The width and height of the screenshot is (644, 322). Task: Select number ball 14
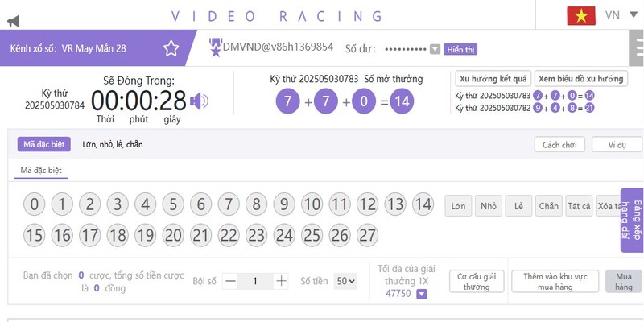422,205
